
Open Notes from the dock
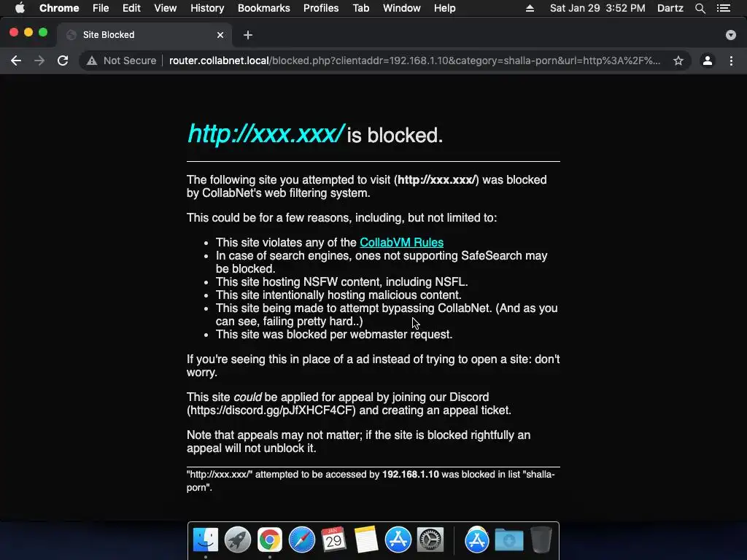[366, 540]
